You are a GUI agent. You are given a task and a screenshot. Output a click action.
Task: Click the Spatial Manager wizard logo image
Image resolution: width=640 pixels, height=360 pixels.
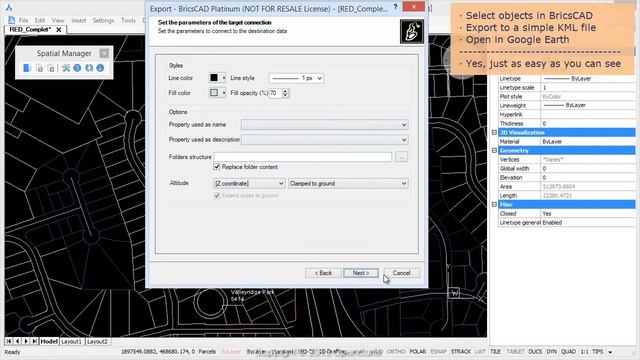click(411, 31)
